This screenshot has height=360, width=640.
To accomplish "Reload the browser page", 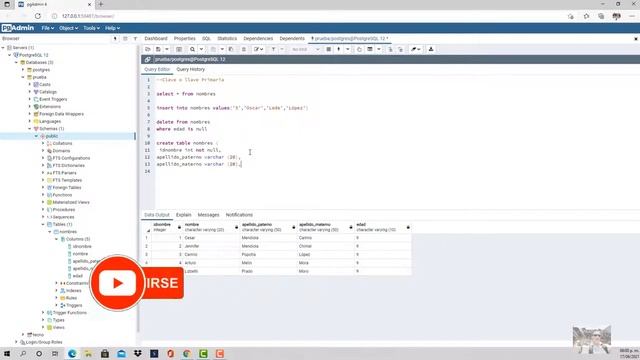I will click(38, 16).
